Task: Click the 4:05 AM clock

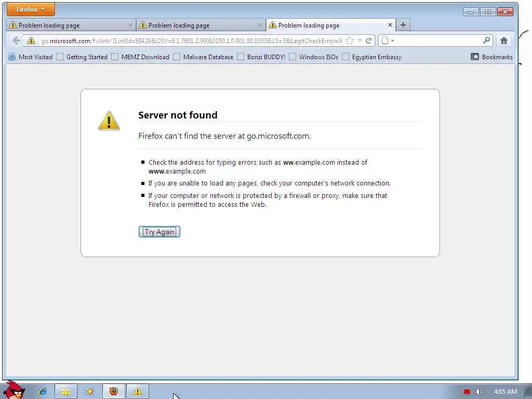Action: (506, 392)
